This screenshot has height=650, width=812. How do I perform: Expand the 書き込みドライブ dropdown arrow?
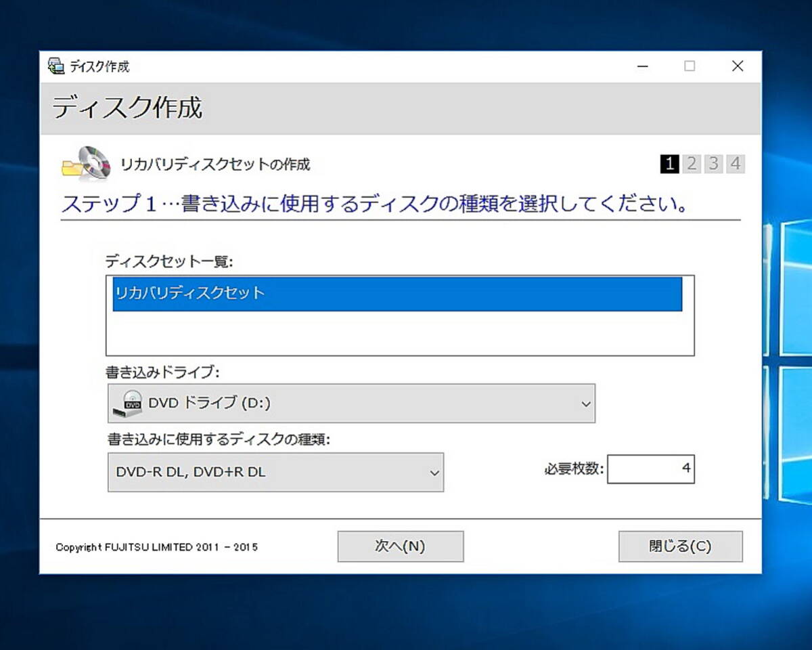[585, 404]
